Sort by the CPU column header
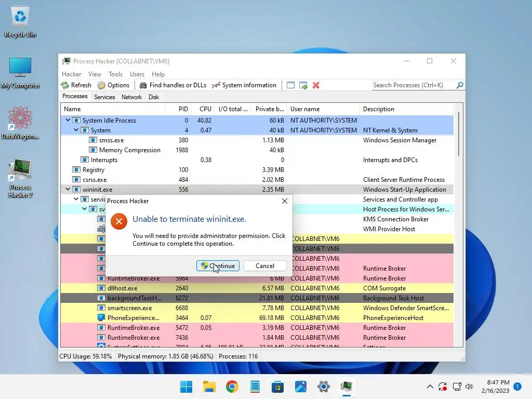 [x=203, y=109]
